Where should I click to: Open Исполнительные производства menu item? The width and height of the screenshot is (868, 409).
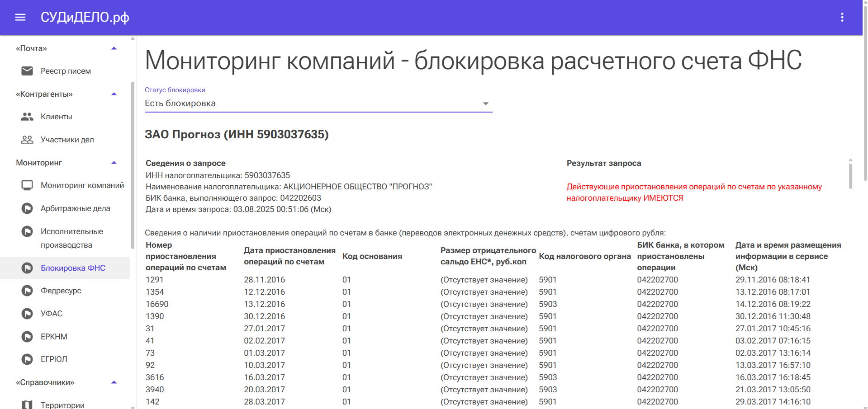pos(72,238)
